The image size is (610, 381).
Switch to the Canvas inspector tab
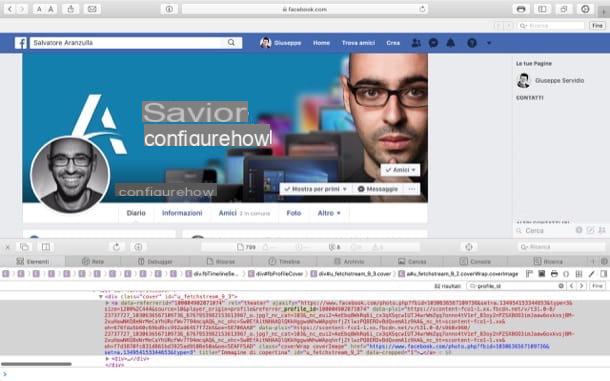pyautogui.click(x=412, y=261)
